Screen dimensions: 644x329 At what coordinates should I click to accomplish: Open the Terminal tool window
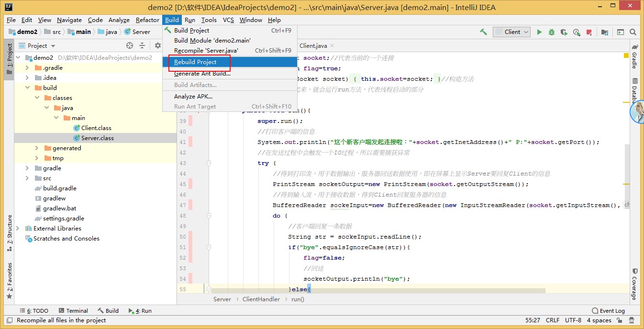tap(73, 310)
